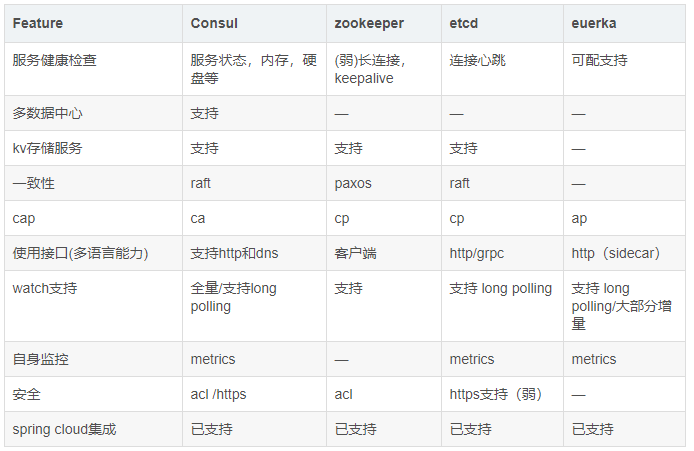Image resolution: width=694 pixels, height=451 pixels.
Task: Click the 连接心跳 cell
Action: coord(477,60)
